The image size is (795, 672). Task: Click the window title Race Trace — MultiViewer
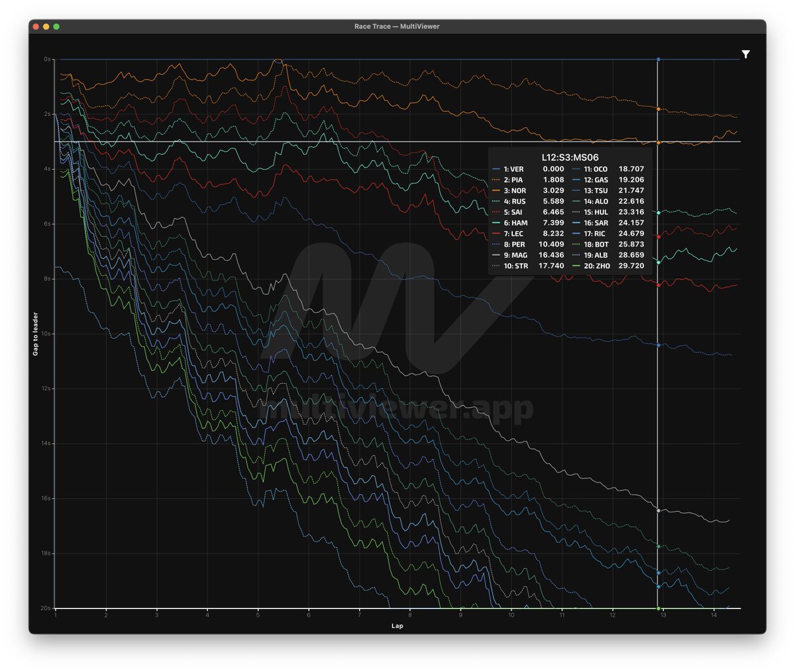(397, 27)
